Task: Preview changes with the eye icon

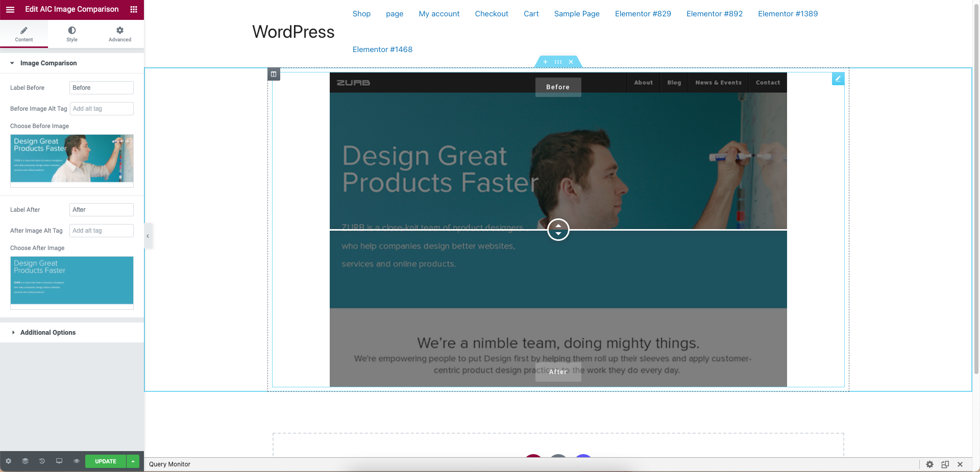Action: 77,461
